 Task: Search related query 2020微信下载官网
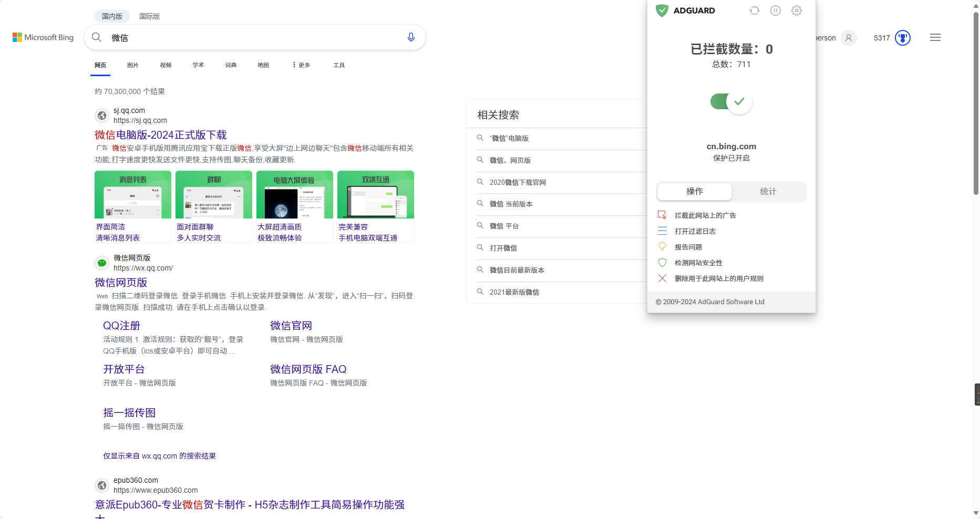518,182
